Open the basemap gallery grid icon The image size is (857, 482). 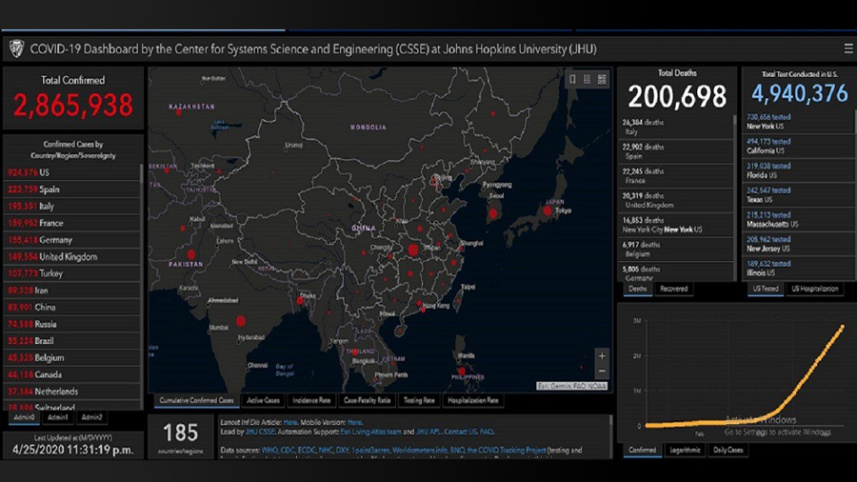601,79
